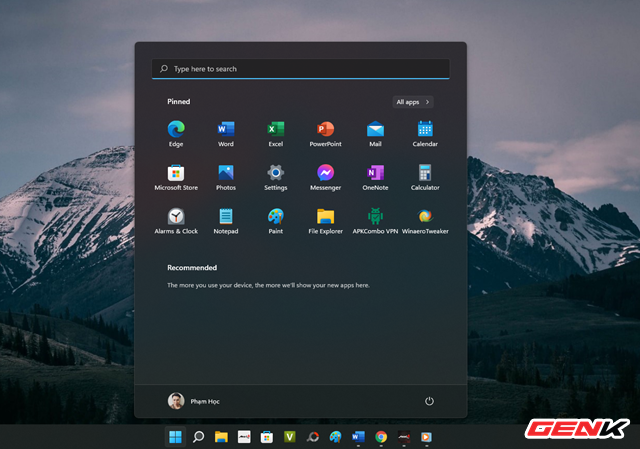Screen dimensions: 640x449
Task: Launch APKCombo VPN
Action: tap(375, 221)
